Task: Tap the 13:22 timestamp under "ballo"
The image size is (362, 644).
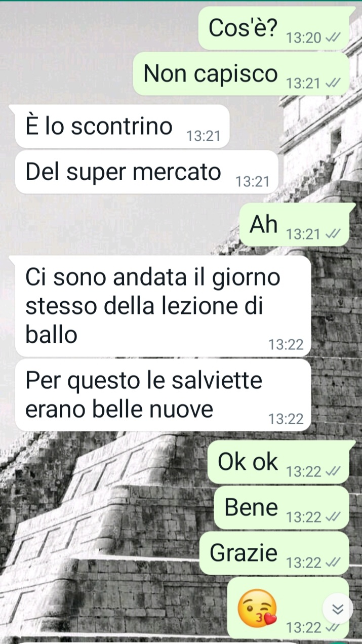Action: 286,345
